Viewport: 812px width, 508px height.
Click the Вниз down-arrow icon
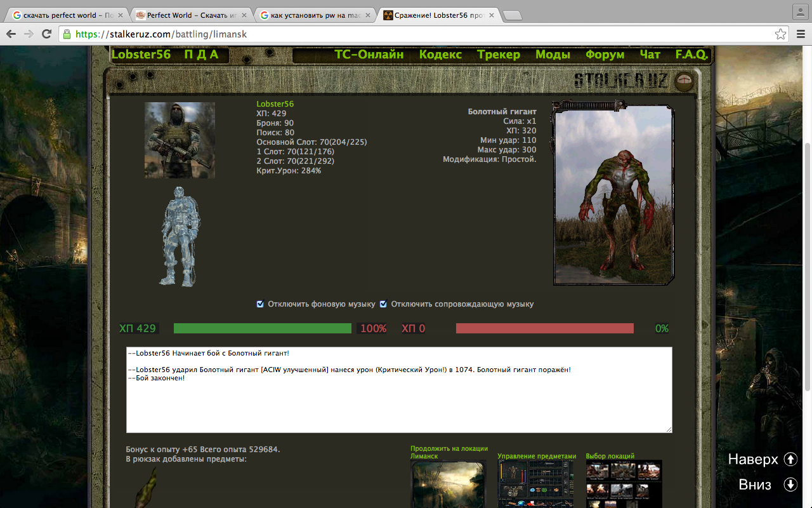tap(790, 485)
